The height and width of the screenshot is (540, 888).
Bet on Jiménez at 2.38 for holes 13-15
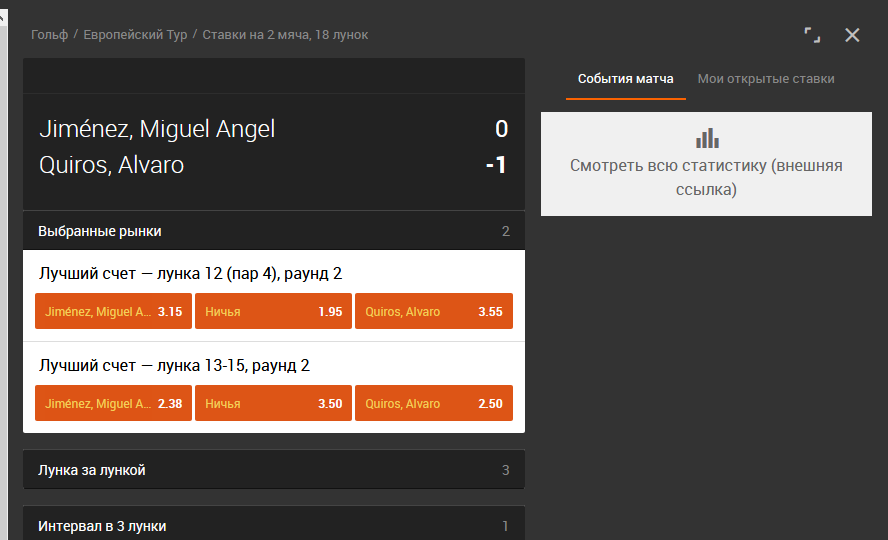[x=113, y=404]
